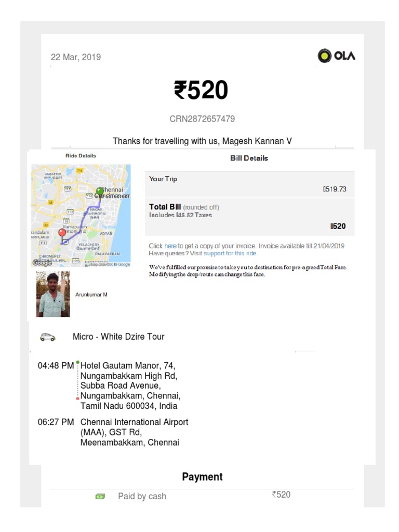399x532 pixels.
Task: Click the Ride Details heading
Action: 81,155
